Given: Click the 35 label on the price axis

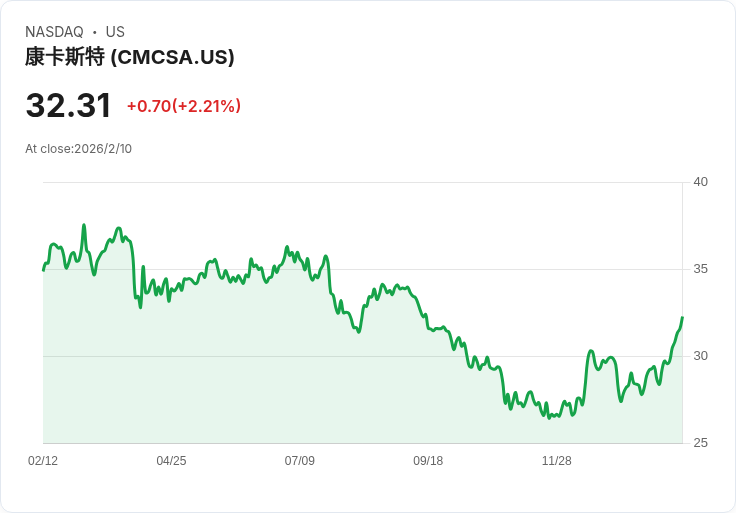Looking at the screenshot, I should pyautogui.click(x=700, y=269).
